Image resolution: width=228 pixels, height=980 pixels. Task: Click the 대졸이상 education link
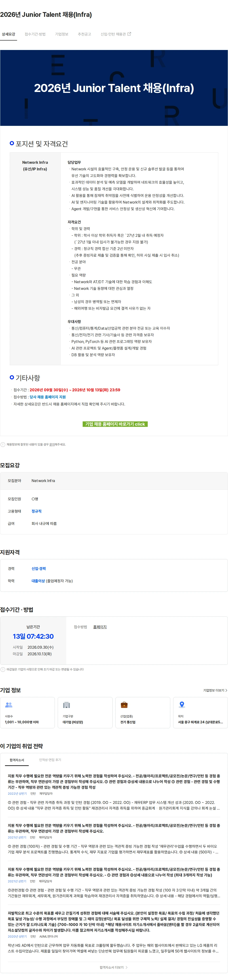[x=38, y=581]
